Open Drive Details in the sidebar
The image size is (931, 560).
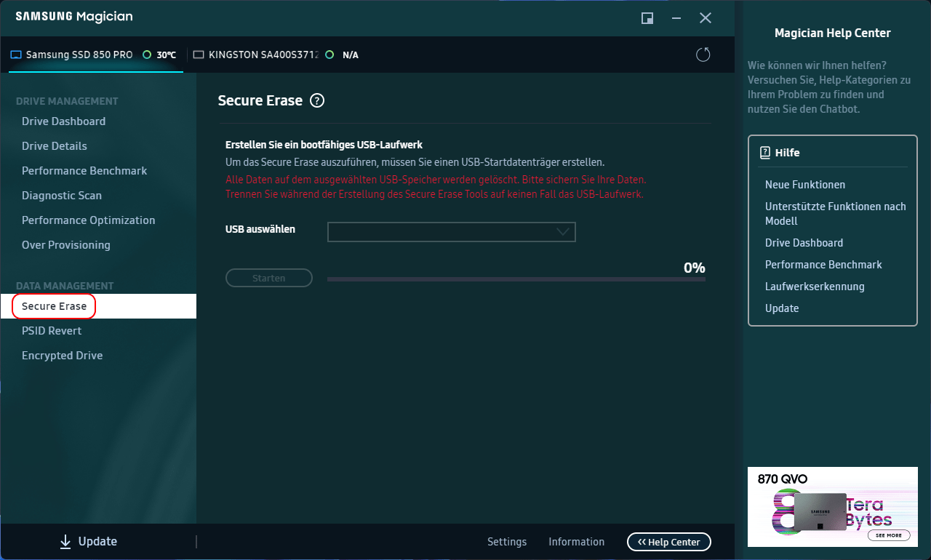point(55,146)
